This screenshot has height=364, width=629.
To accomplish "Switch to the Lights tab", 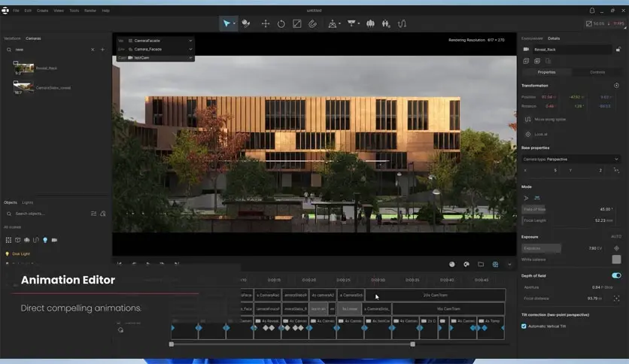I will tap(28, 202).
